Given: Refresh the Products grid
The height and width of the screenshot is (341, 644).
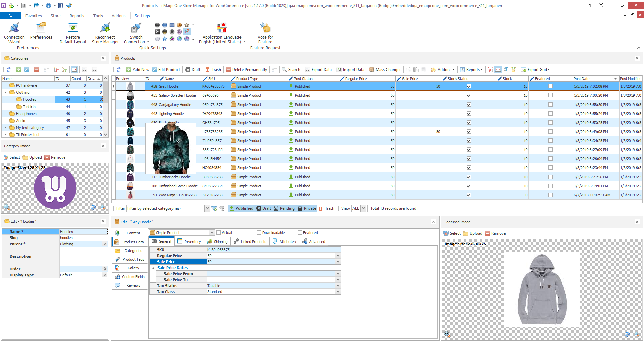Looking at the screenshot, I should click(x=118, y=69).
